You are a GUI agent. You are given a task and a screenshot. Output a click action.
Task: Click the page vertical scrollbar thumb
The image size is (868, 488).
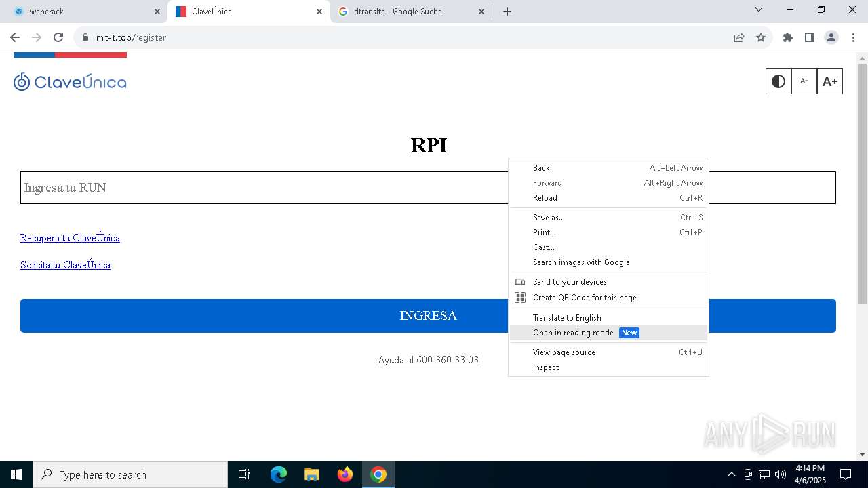(862, 183)
